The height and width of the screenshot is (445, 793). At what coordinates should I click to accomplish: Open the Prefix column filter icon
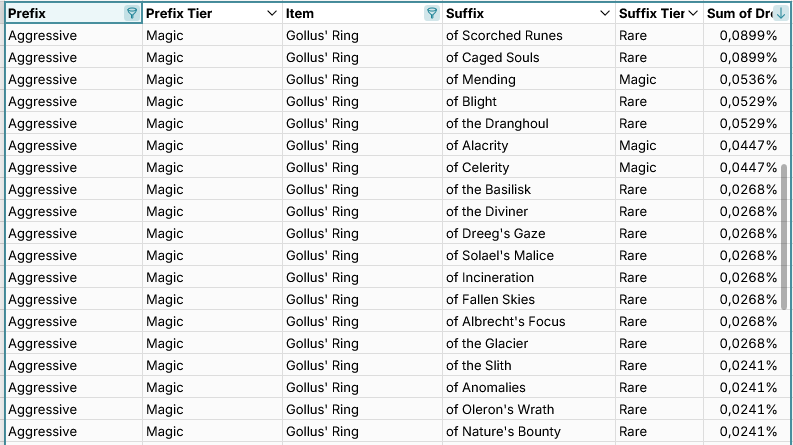(131, 13)
